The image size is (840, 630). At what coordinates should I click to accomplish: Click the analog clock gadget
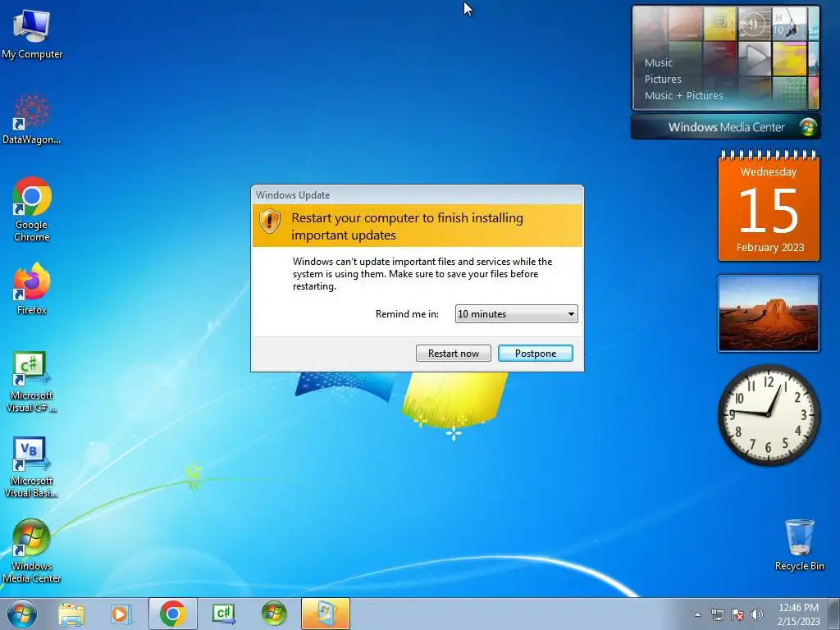click(768, 414)
